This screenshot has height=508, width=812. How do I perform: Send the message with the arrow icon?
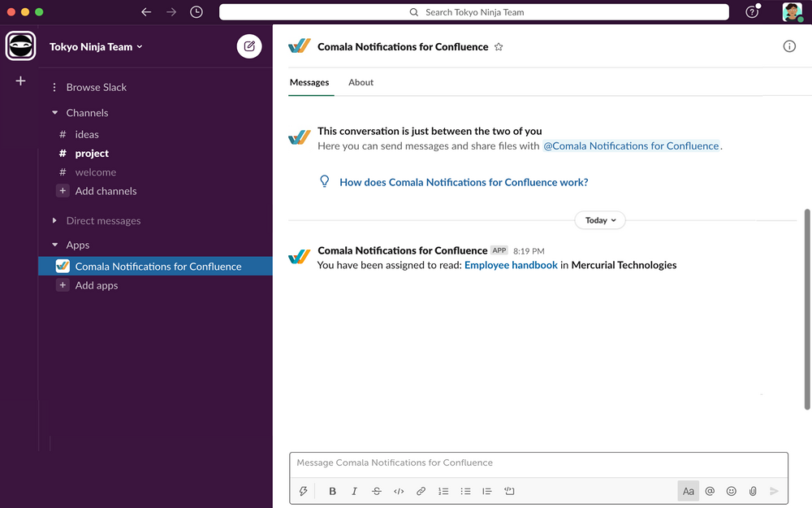point(774,491)
